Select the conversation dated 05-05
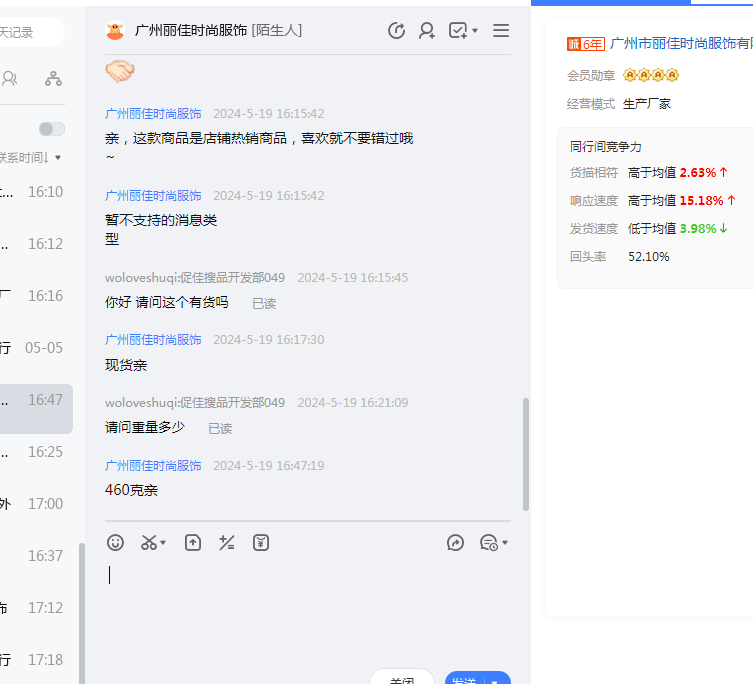The height and width of the screenshot is (684, 753). [x=36, y=348]
